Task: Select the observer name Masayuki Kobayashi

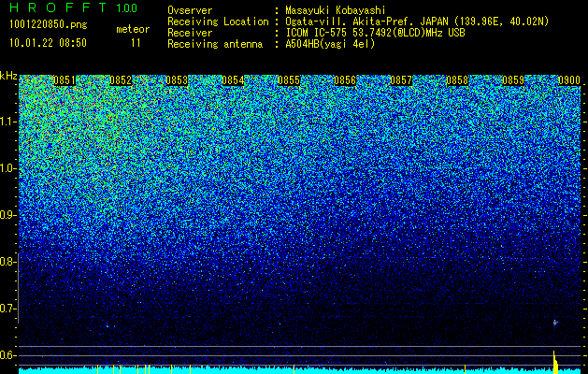Action: click(336, 10)
